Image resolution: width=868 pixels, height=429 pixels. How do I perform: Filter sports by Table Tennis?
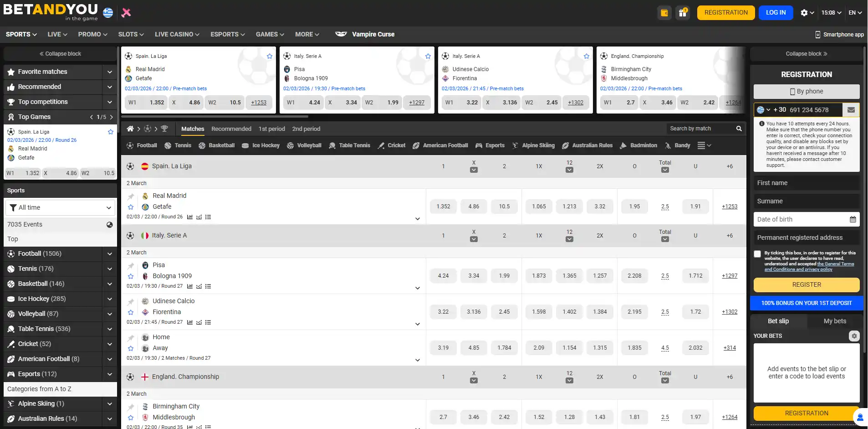(349, 145)
